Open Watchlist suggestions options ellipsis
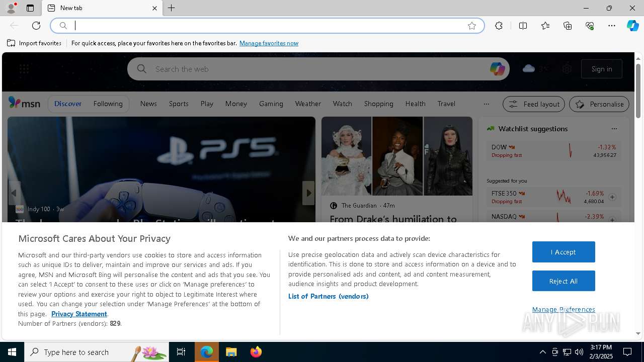644x362 pixels. (614, 129)
